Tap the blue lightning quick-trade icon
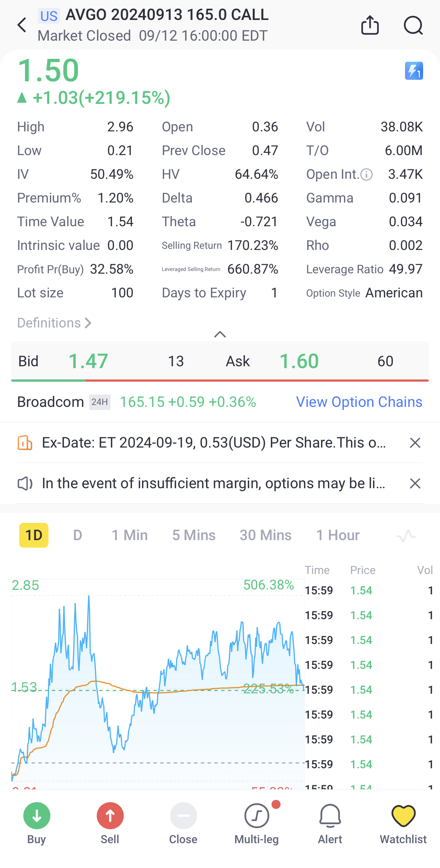The image size is (440, 868). coord(414,71)
